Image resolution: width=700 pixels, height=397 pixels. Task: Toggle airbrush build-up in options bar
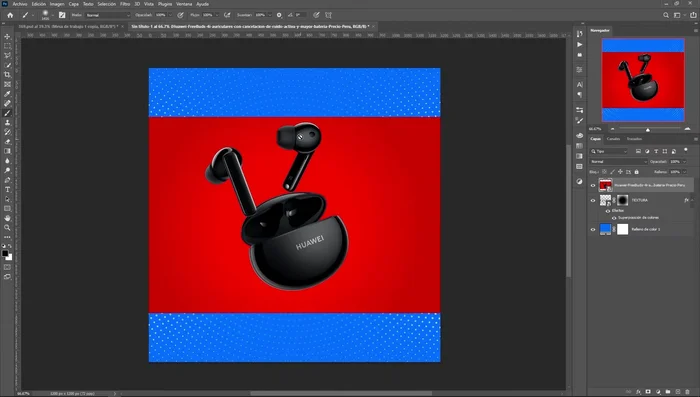(x=227, y=15)
